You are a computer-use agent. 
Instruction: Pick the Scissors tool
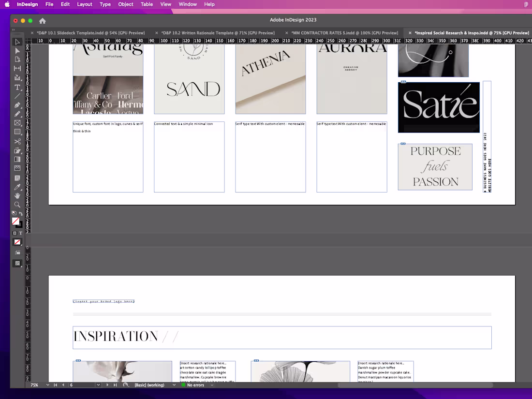coord(17,141)
